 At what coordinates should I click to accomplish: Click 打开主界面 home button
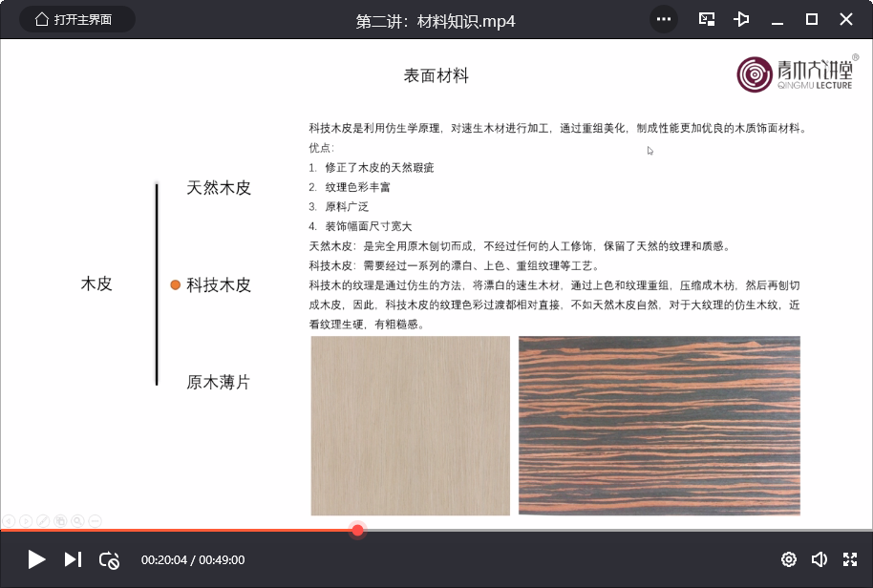[76, 19]
